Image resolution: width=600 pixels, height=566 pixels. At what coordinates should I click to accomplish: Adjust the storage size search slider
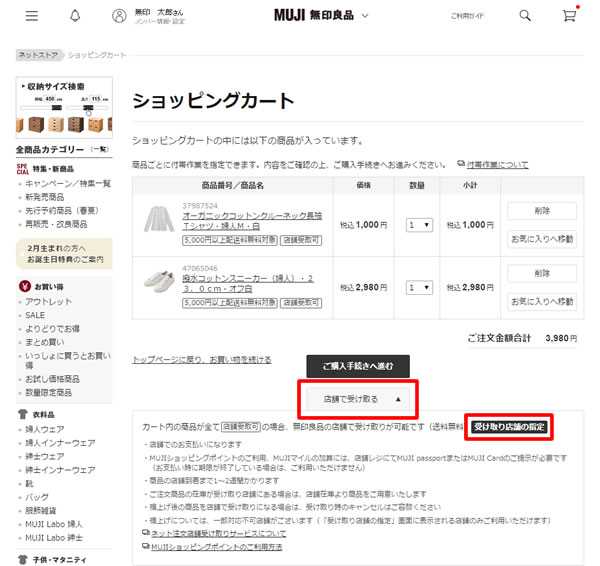click(88, 108)
